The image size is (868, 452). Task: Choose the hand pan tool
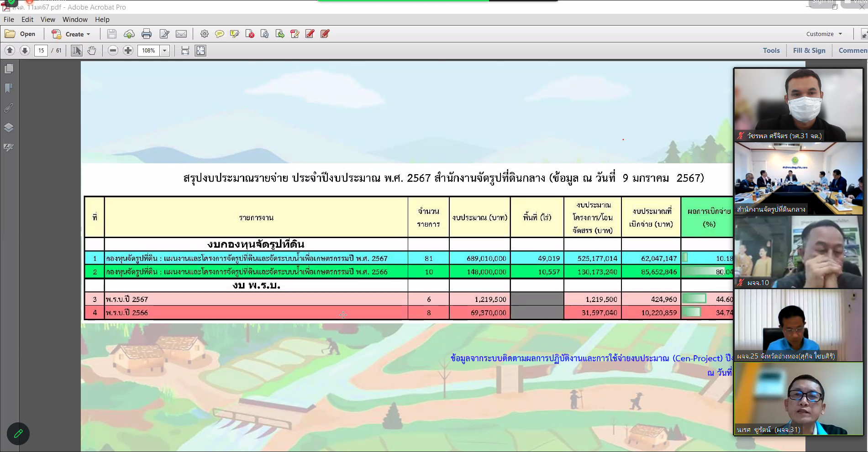(x=92, y=50)
